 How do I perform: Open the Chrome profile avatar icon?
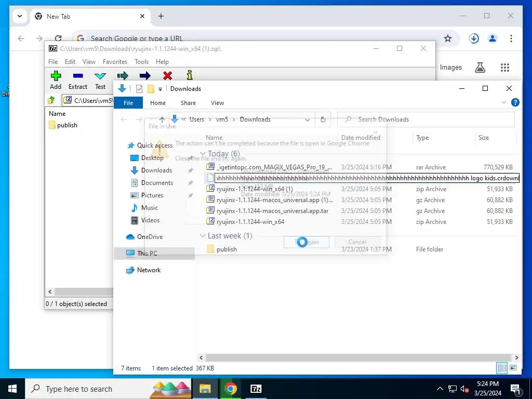pos(493,38)
